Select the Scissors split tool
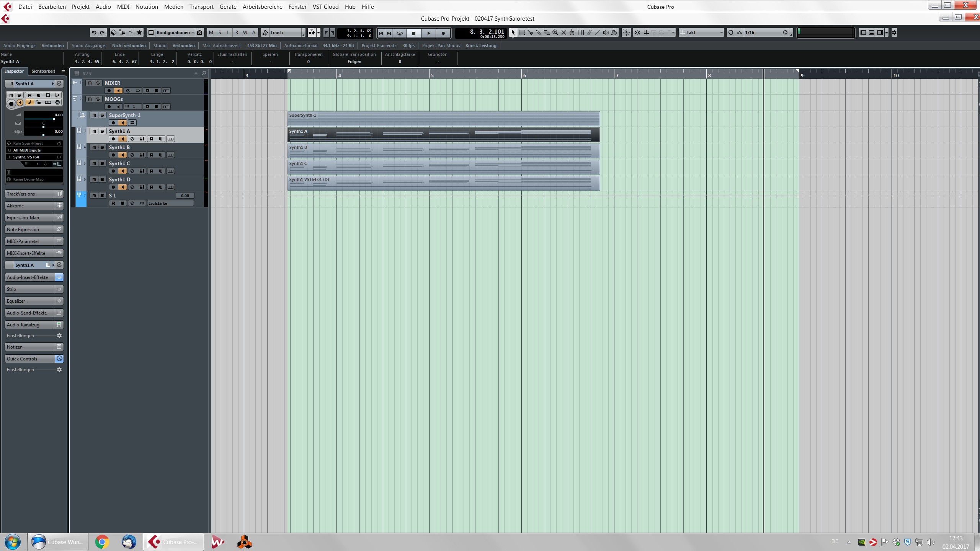Image resolution: width=980 pixels, height=551 pixels. click(x=530, y=33)
